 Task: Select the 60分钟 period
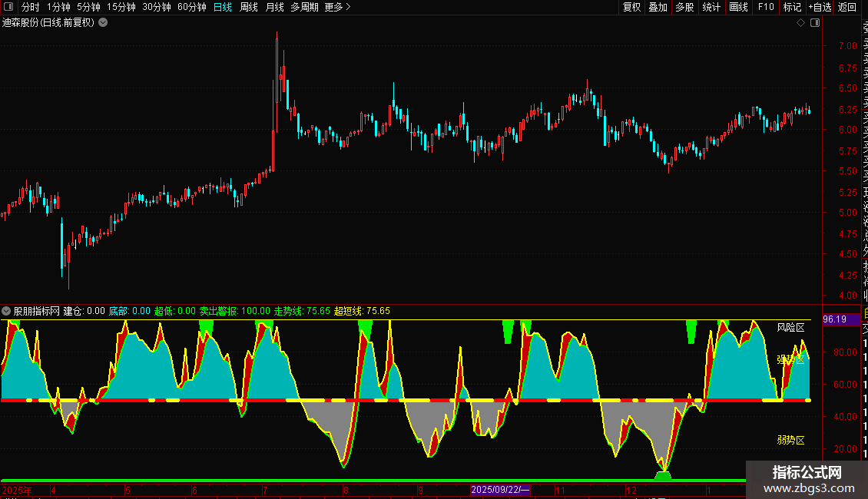[x=191, y=7]
